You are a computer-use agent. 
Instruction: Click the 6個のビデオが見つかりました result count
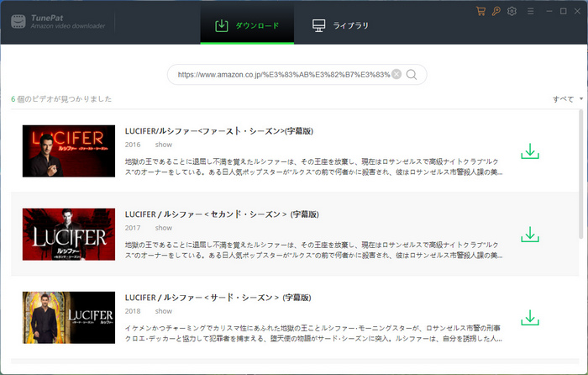61,99
